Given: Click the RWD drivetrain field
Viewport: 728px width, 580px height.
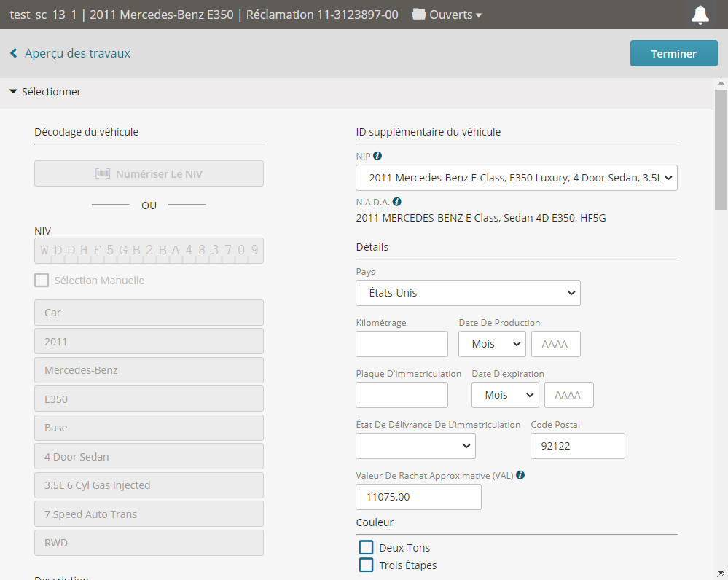Looking at the screenshot, I should coord(149,543).
